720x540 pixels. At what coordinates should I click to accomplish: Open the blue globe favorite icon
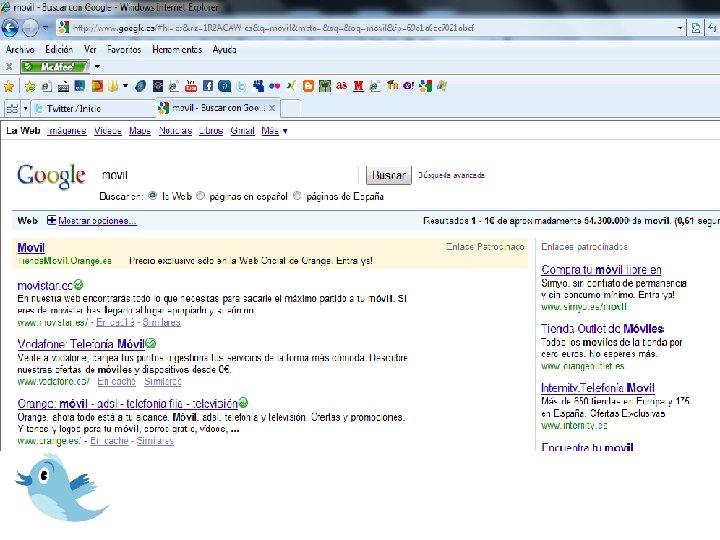click(x=141, y=86)
